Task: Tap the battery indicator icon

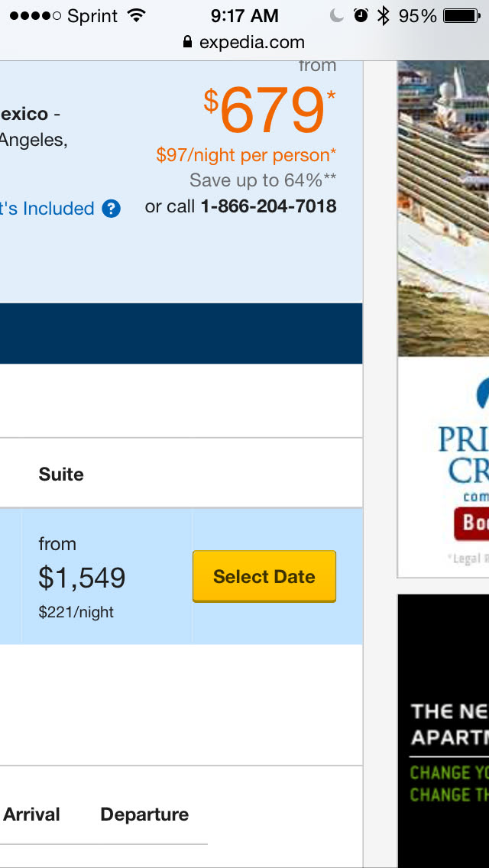Action: 461,16
